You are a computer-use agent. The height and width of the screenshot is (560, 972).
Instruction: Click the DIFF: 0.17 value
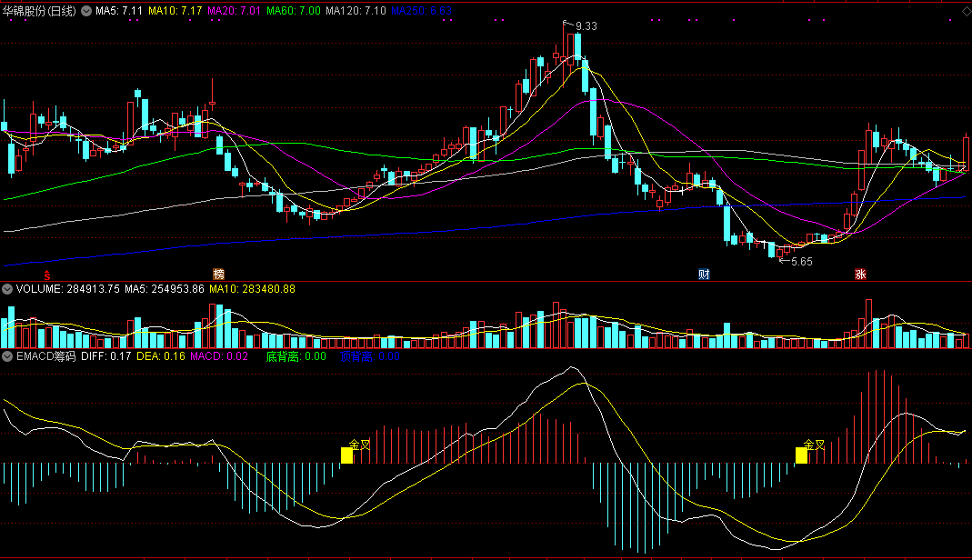click(x=106, y=356)
